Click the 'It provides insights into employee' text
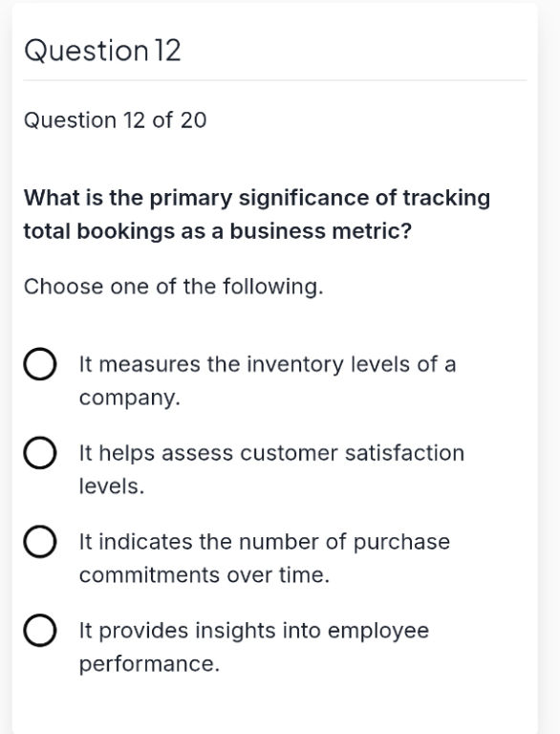The image size is (560, 734). point(254,631)
